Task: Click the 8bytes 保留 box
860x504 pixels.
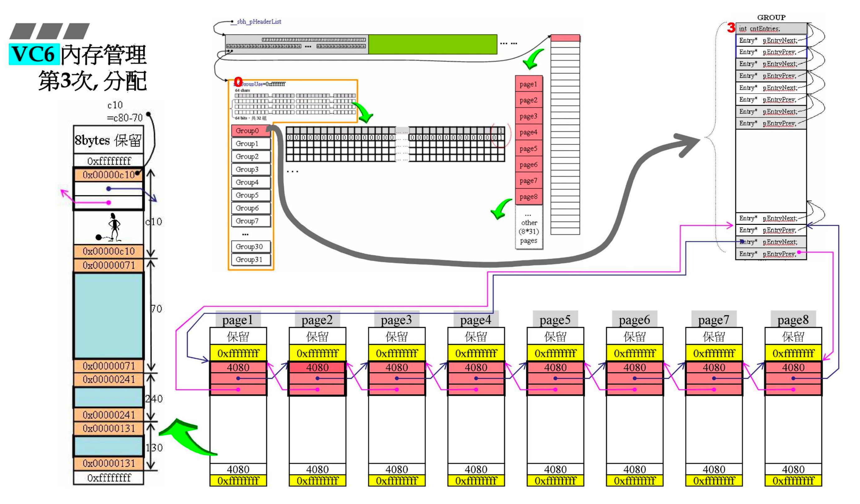Action: pos(108,140)
